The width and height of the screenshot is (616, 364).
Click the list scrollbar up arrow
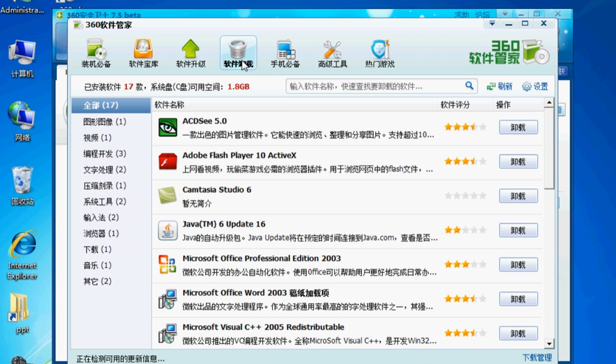point(549,103)
